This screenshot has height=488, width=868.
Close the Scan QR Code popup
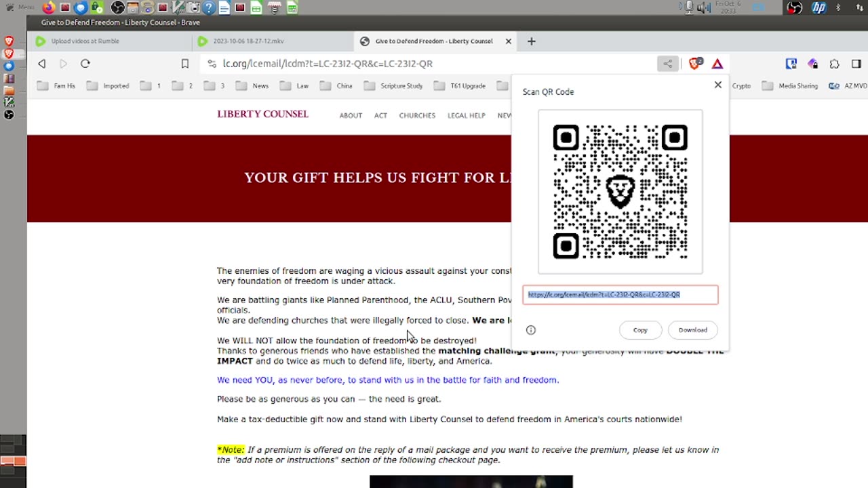tap(718, 85)
